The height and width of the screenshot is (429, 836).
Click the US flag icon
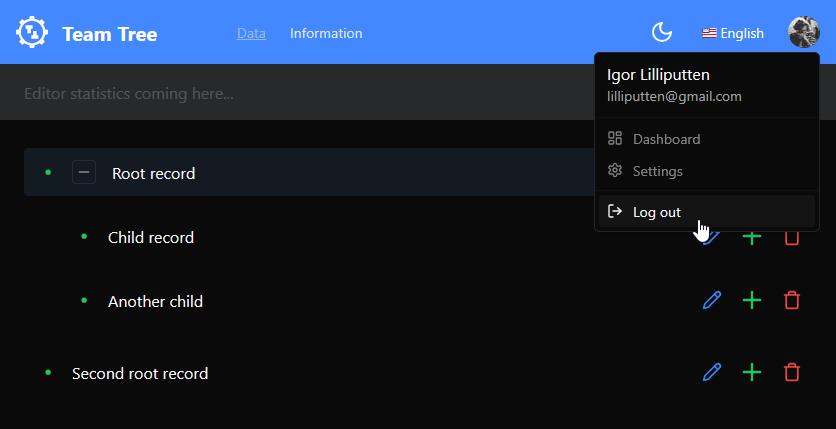pyautogui.click(x=709, y=33)
